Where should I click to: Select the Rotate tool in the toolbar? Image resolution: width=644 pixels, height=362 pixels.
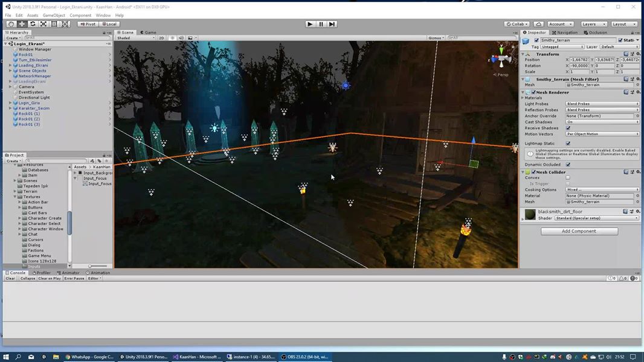coord(33,24)
